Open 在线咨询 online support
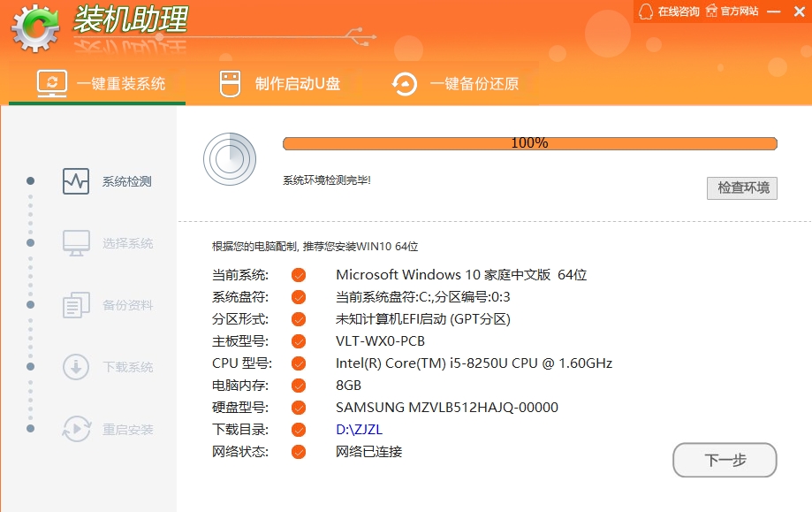The height and width of the screenshot is (512, 812). click(x=679, y=11)
